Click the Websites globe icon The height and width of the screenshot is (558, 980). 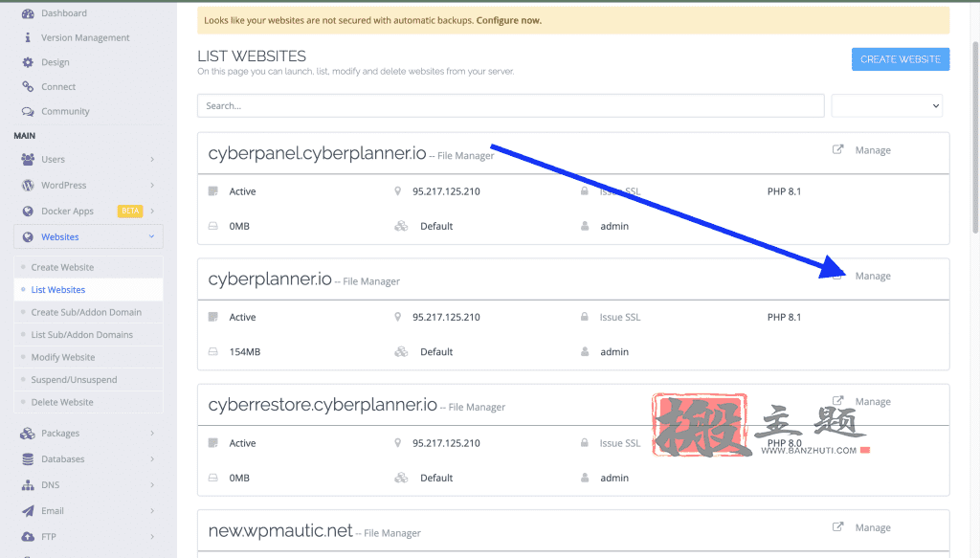point(28,236)
